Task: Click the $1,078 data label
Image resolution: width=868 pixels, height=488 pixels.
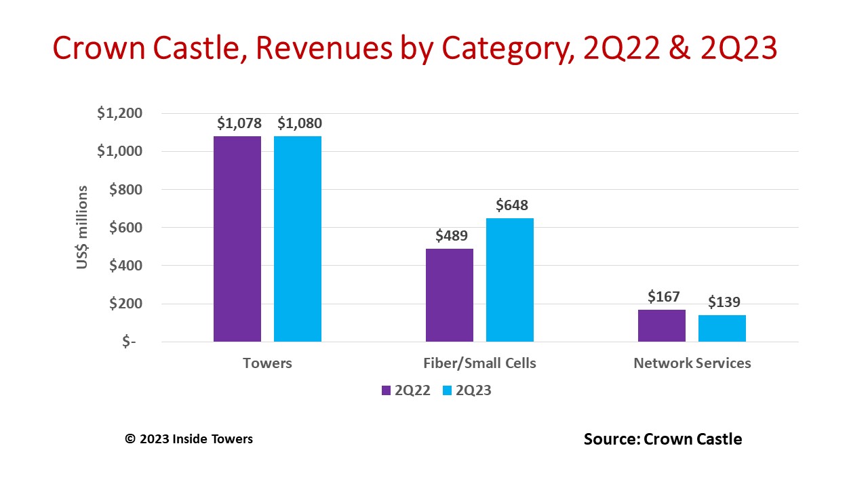Action: (x=239, y=123)
